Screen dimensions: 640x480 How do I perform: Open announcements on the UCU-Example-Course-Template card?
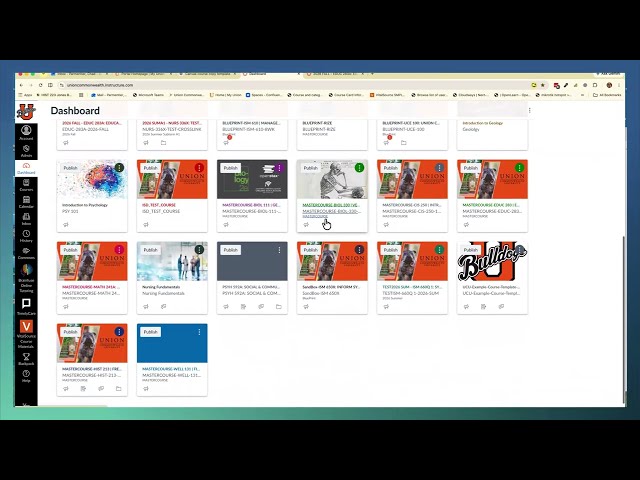[466, 307]
